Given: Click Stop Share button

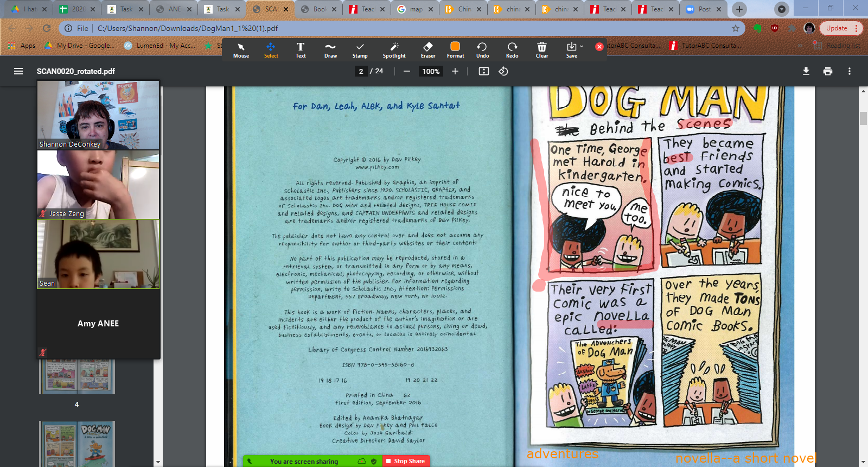Looking at the screenshot, I should [x=406, y=461].
